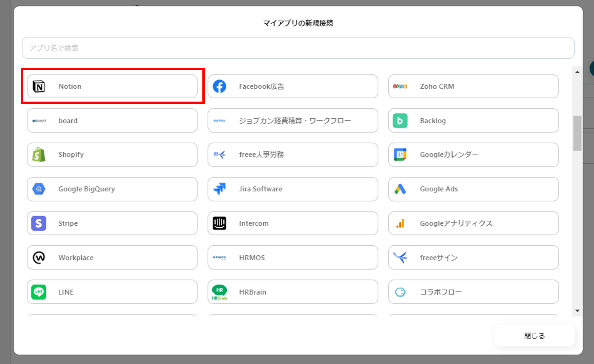Connect the HRMOS app

click(293, 258)
